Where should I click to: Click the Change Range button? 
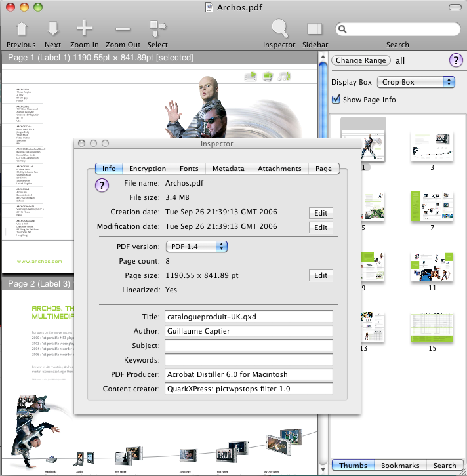pos(361,60)
